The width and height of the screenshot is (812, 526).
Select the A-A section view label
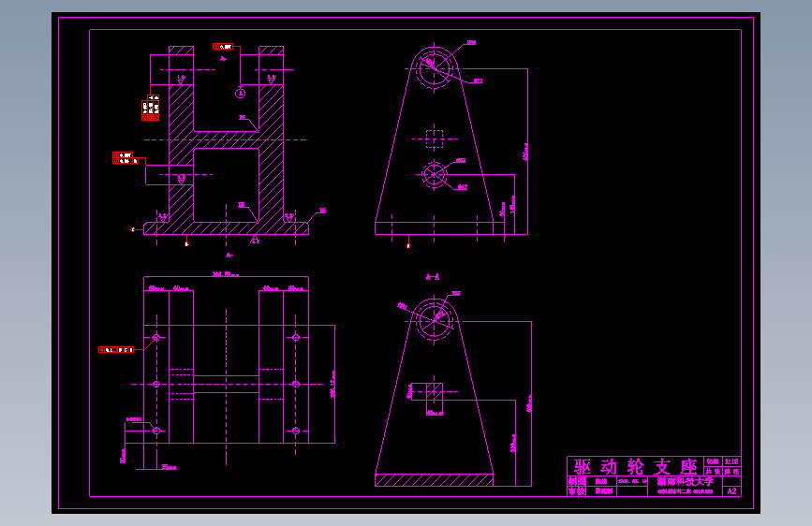click(433, 277)
